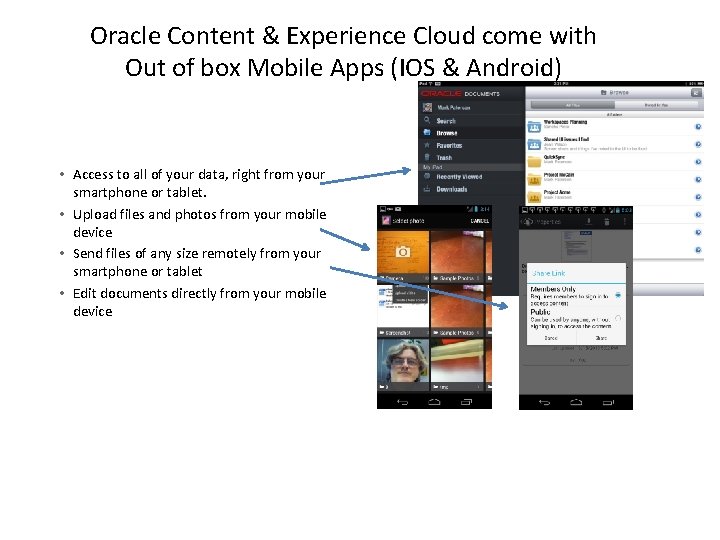This screenshot has height=540, width=720.
Task: Tap Recents on the select photo phone
Action: [x=466, y=402]
